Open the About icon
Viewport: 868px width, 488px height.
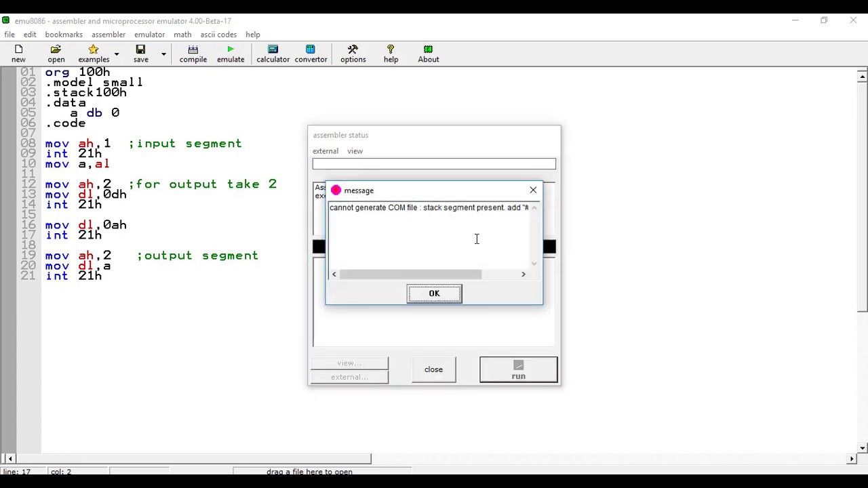[x=429, y=54]
